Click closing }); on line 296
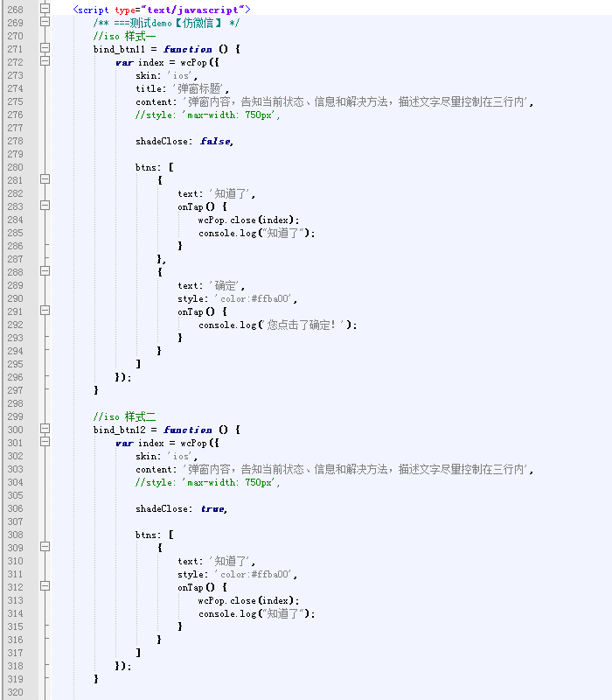The height and width of the screenshot is (700, 612). tap(123, 378)
